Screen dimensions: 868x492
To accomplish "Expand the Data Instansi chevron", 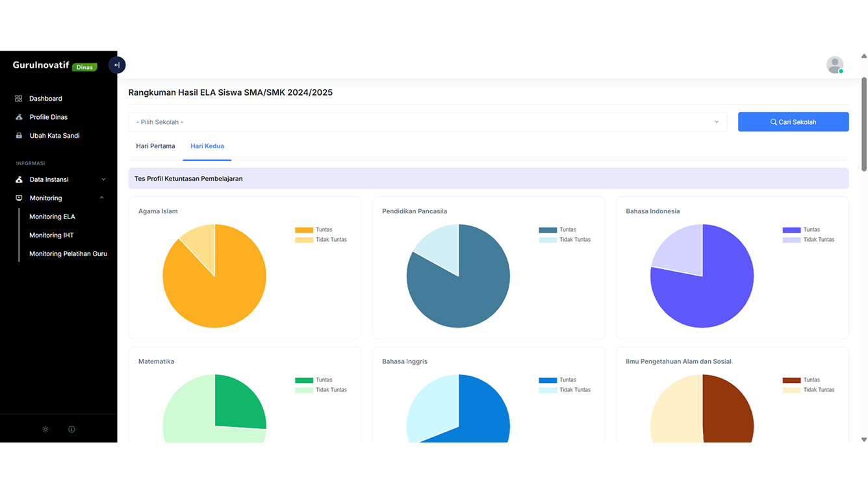I will [103, 179].
